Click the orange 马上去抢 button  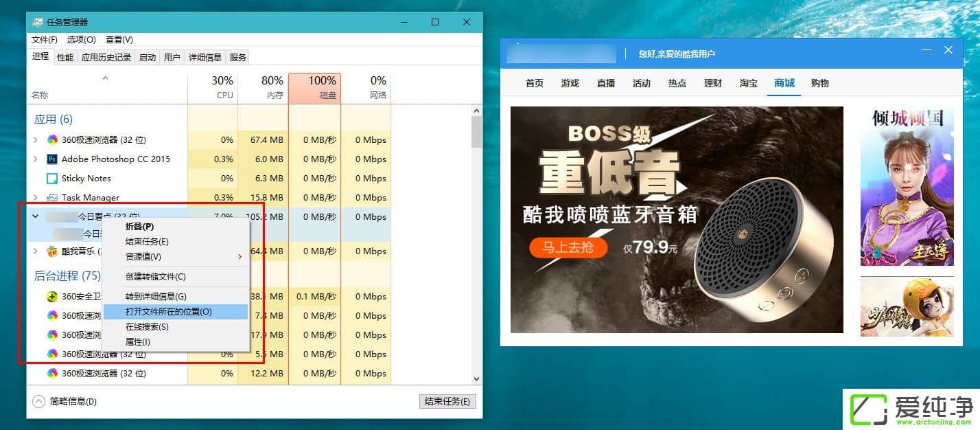(x=568, y=247)
